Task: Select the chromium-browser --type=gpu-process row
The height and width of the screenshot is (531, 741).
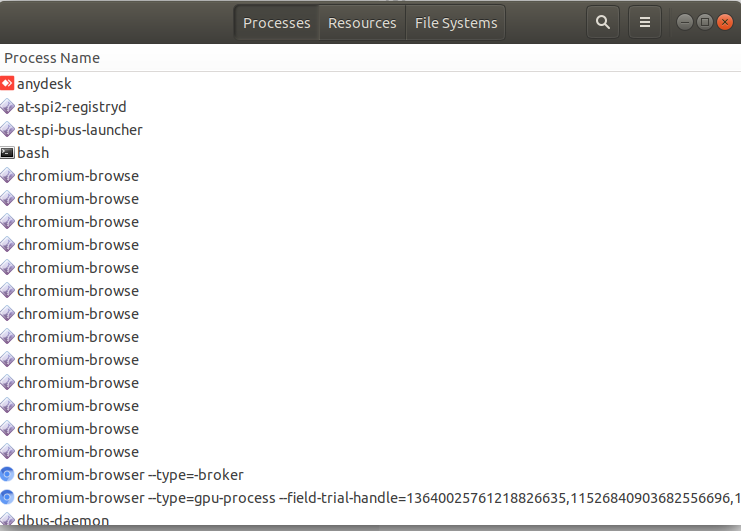Action: [370, 497]
